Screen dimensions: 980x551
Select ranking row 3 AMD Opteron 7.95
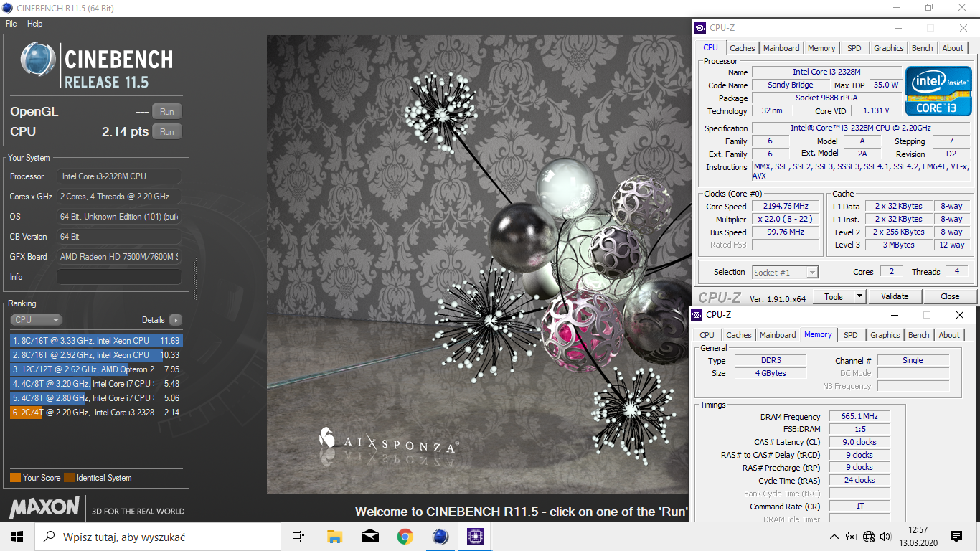(x=96, y=369)
